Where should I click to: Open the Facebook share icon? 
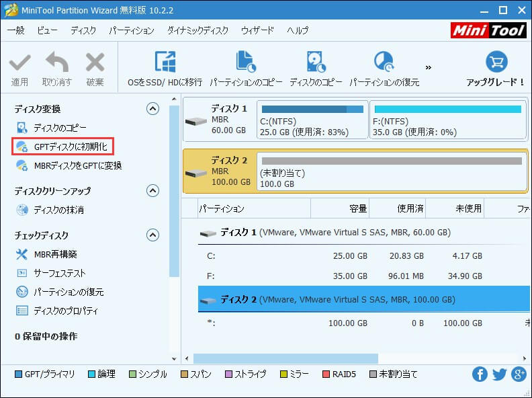(x=480, y=374)
